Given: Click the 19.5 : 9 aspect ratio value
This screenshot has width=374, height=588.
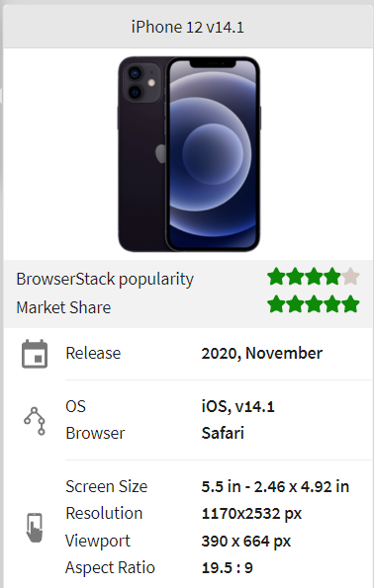Looking at the screenshot, I should [228, 568].
